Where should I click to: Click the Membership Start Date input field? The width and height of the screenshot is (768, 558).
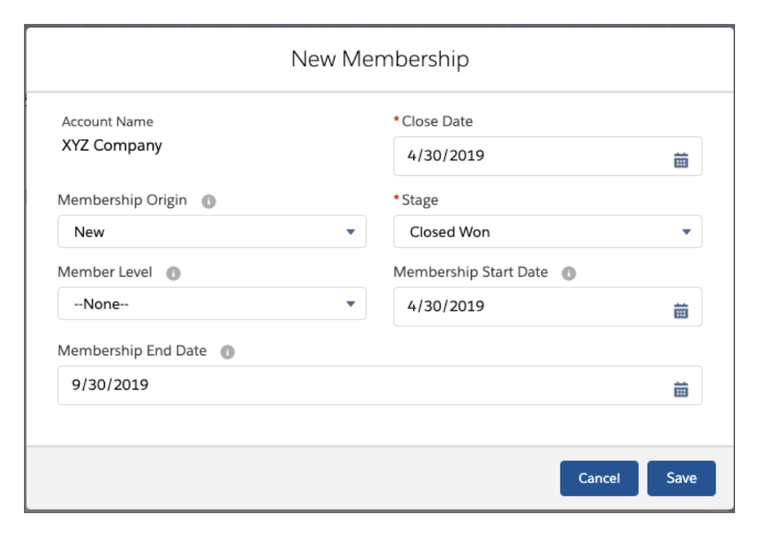[548, 306]
